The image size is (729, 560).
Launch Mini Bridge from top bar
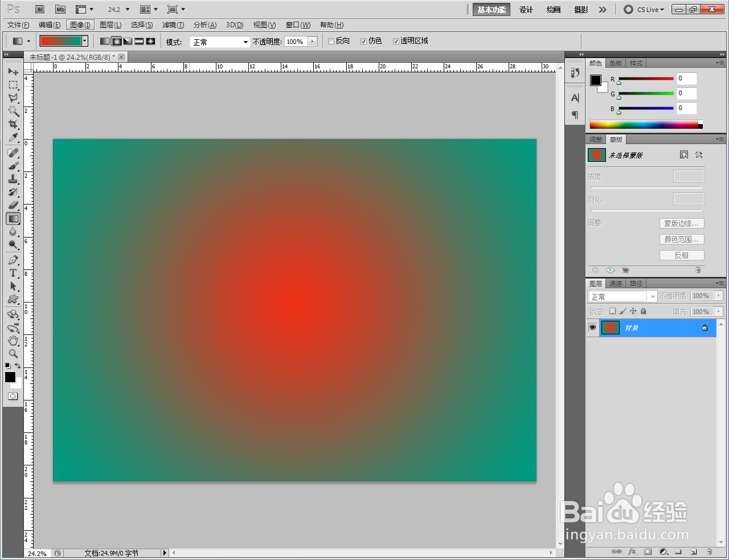pyautogui.click(x=60, y=10)
